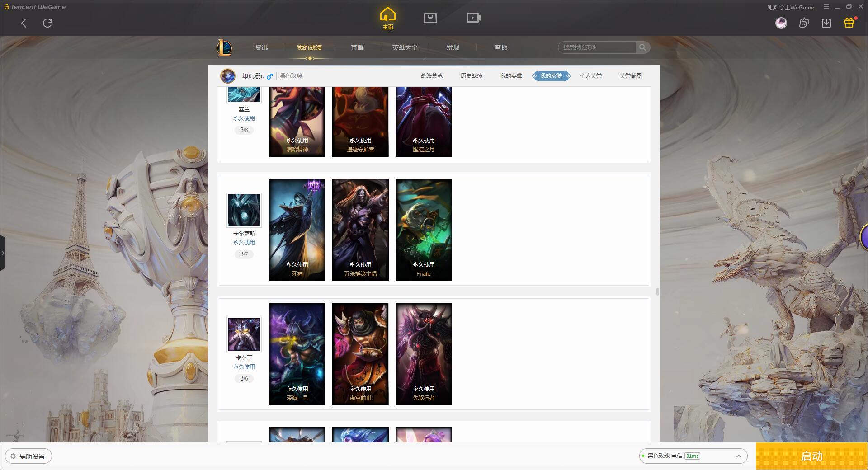The width and height of the screenshot is (868, 470).
Task: Open the share/forward icon in top bar
Action: point(804,23)
